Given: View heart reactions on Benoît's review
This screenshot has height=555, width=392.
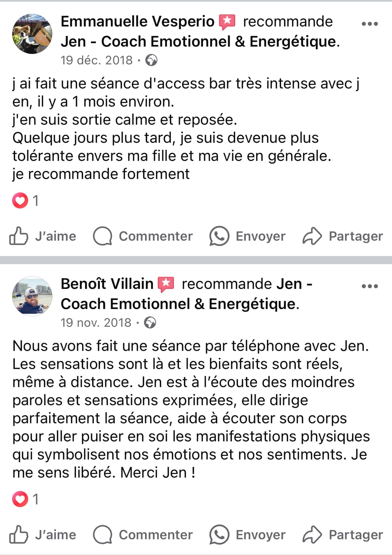Looking at the screenshot, I should point(25,499).
